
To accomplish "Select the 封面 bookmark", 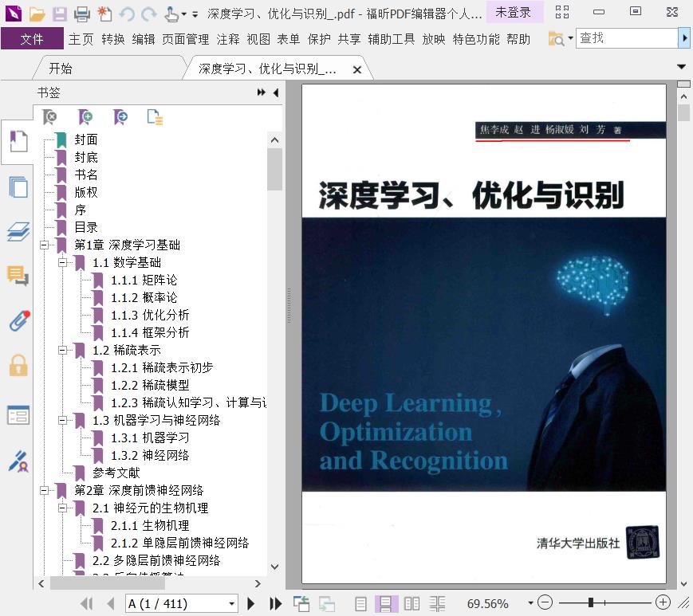I will click(x=86, y=139).
